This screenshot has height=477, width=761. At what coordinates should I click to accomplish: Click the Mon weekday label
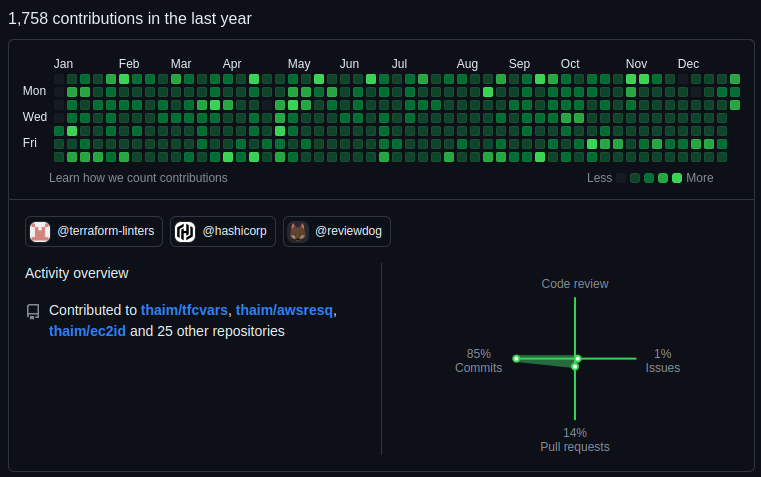(34, 91)
